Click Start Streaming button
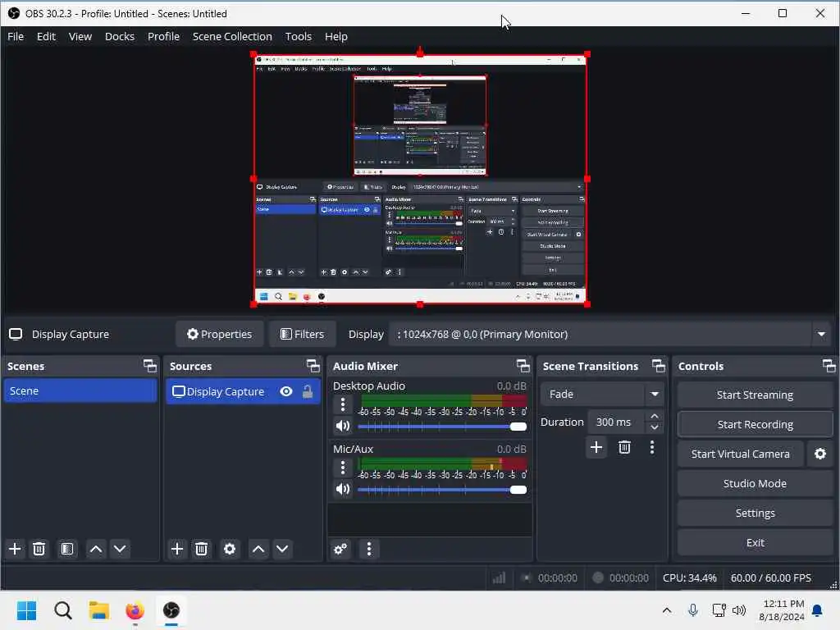Image resolution: width=840 pixels, height=630 pixels. (x=755, y=395)
